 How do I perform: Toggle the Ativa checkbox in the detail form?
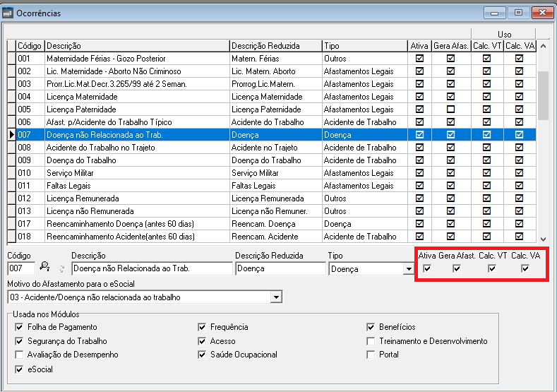426,268
